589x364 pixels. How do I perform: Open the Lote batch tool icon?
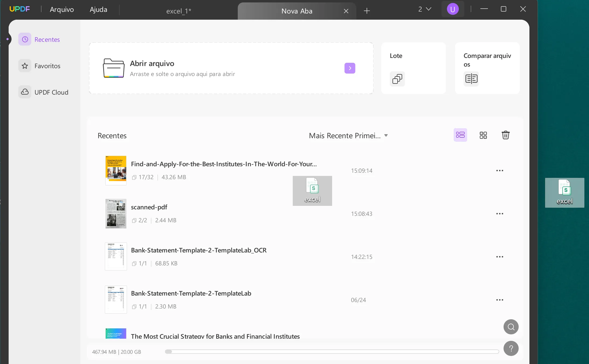[x=397, y=79]
